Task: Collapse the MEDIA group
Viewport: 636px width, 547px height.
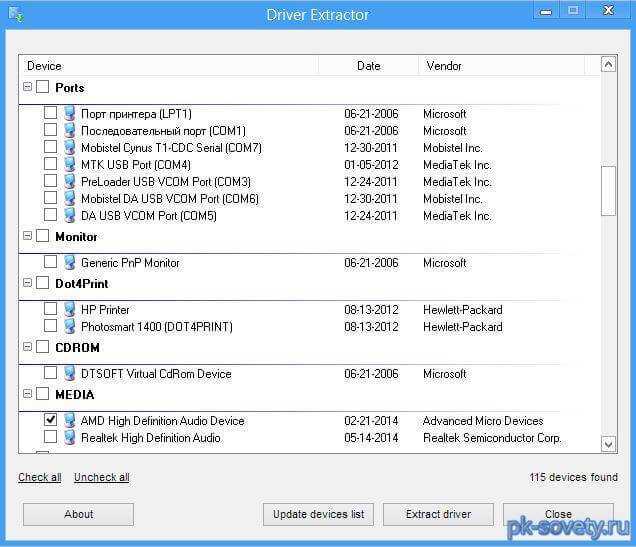Action: point(27,394)
